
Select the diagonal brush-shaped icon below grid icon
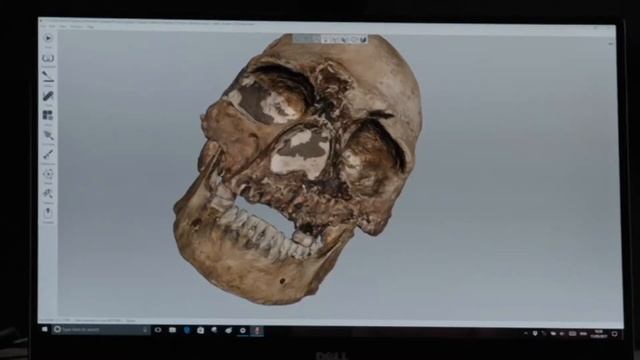click(x=48, y=135)
